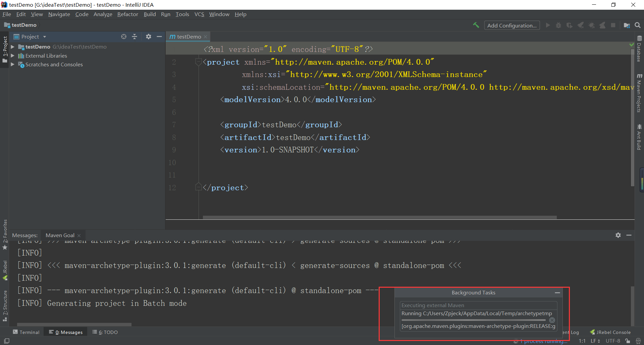The image size is (644, 345).
Task: Open the Refactor menu
Action: (127, 14)
